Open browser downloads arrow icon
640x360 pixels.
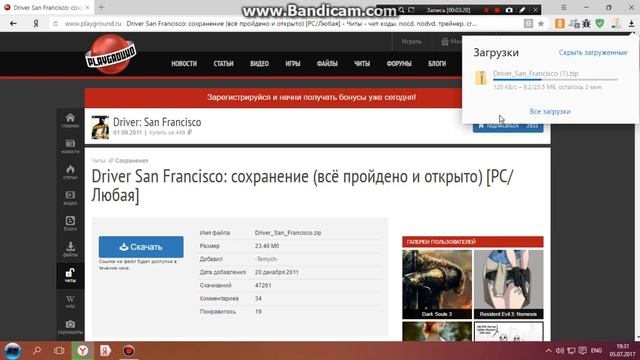(x=631, y=24)
